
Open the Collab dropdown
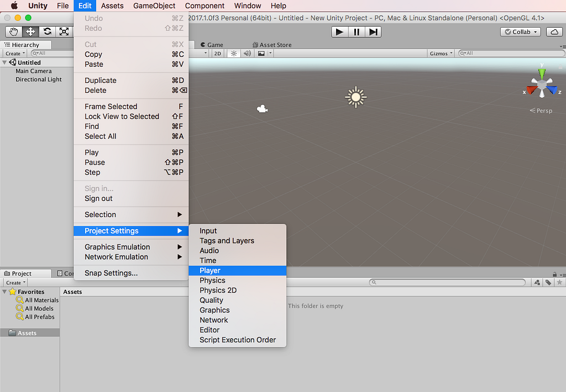click(x=521, y=31)
